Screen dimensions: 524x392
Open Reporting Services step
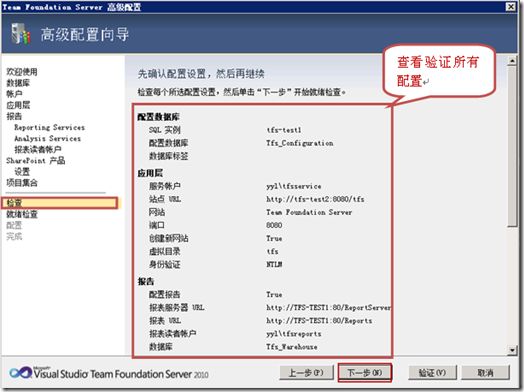point(49,127)
